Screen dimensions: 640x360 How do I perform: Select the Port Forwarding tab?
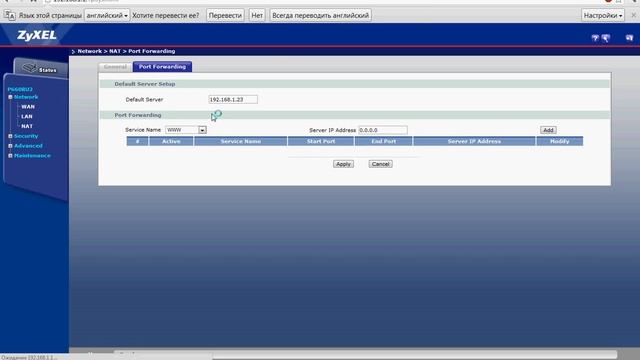click(162, 67)
